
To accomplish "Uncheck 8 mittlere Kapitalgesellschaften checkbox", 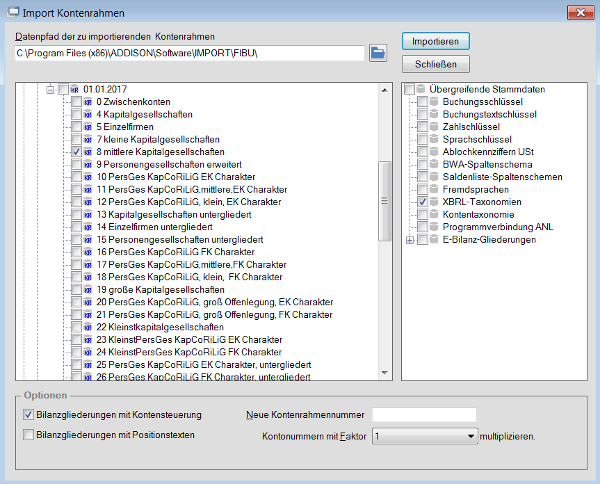I will pyautogui.click(x=77, y=152).
